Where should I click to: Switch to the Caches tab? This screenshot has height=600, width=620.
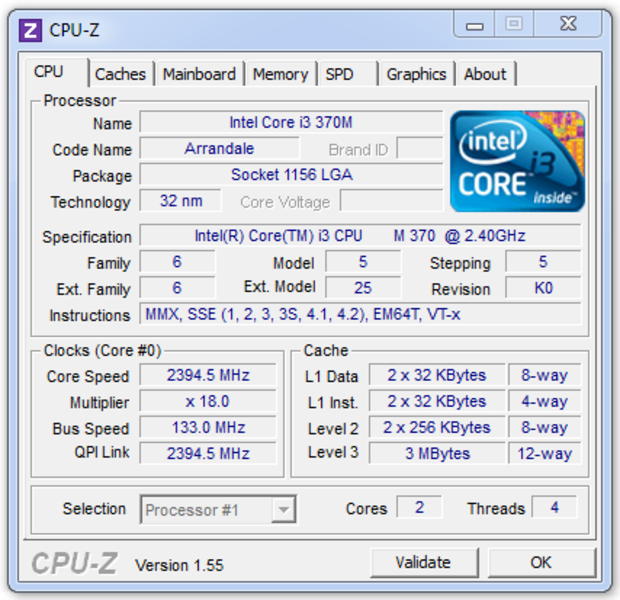120,74
